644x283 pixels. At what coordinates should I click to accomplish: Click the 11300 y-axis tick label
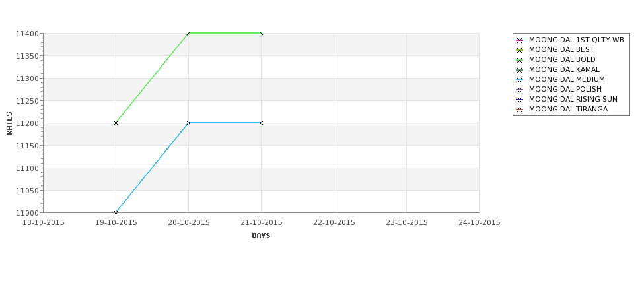pyautogui.click(x=28, y=79)
